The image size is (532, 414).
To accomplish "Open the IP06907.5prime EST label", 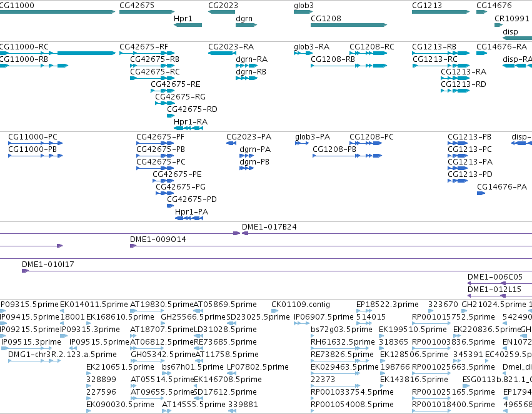I will coord(324,317).
